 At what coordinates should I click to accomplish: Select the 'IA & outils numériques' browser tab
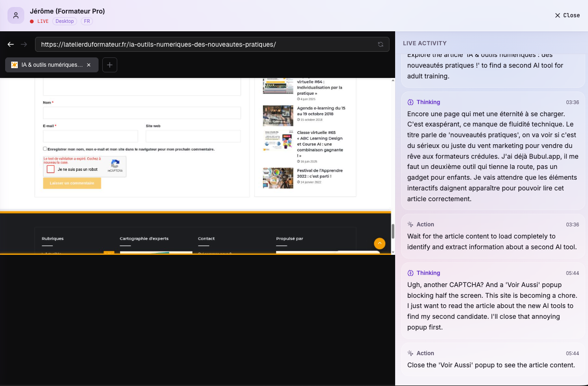click(49, 65)
